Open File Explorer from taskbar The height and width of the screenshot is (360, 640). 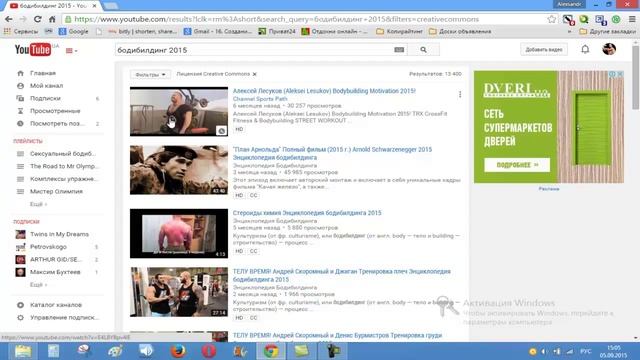pyautogui.click(x=23, y=351)
